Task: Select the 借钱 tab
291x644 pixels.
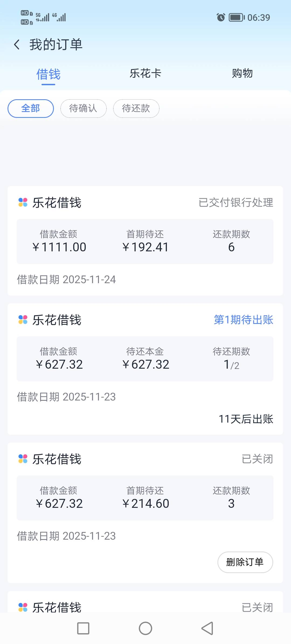Action: [48, 74]
